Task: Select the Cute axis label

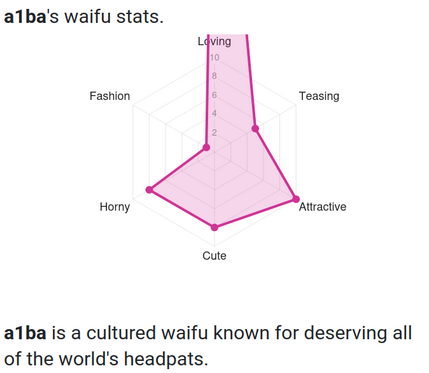Action: [x=214, y=256]
